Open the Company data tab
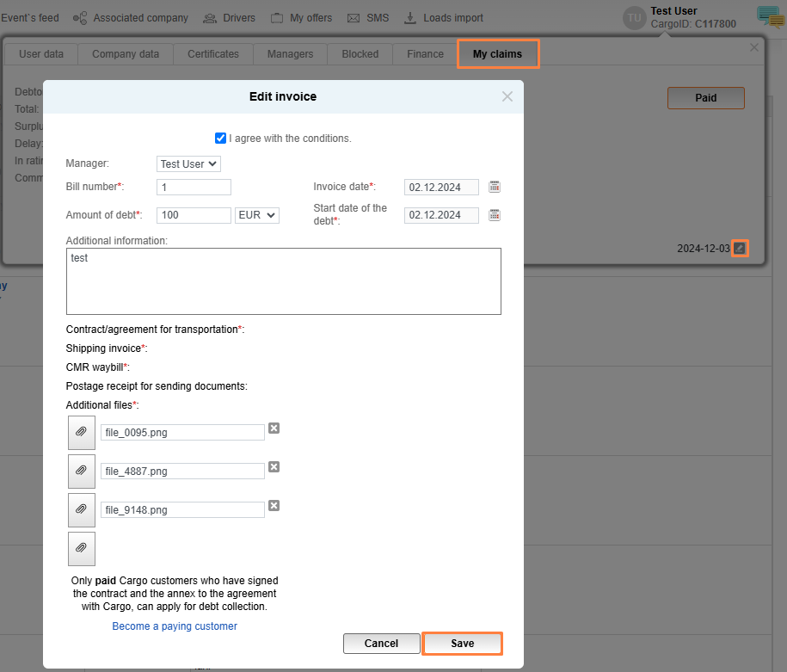The width and height of the screenshot is (787, 672). pyautogui.click(x=126, y=54)
